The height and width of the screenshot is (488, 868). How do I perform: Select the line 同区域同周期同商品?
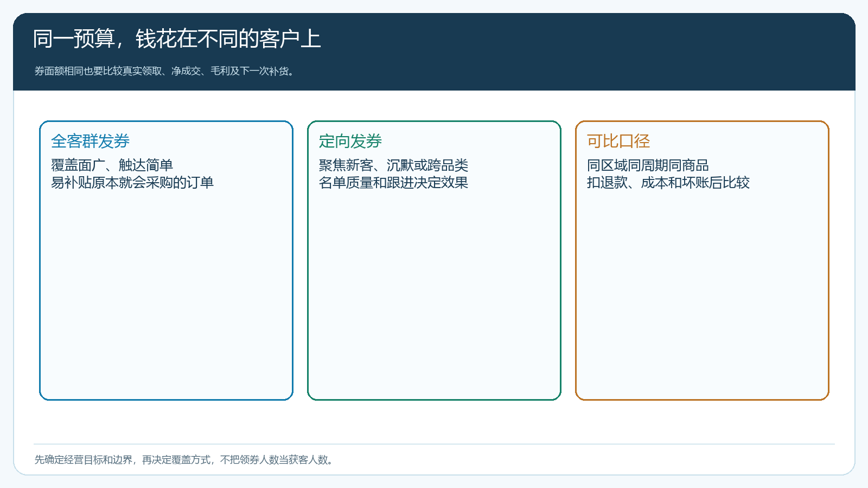click(x=648, y=165)
